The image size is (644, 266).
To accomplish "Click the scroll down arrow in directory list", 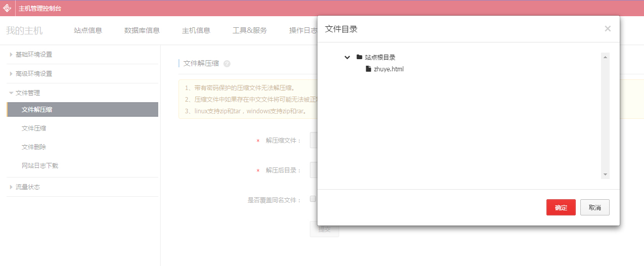I will [x=605, y=174].
